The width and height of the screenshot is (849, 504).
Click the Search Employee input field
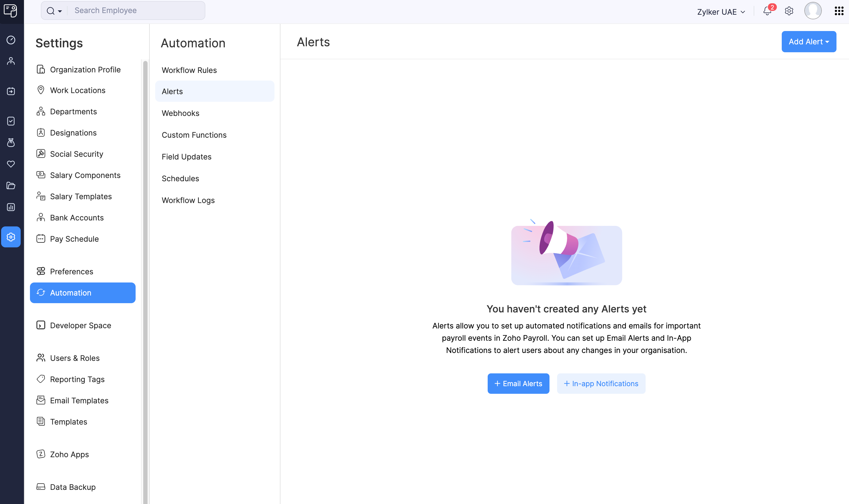pos(136,11)
